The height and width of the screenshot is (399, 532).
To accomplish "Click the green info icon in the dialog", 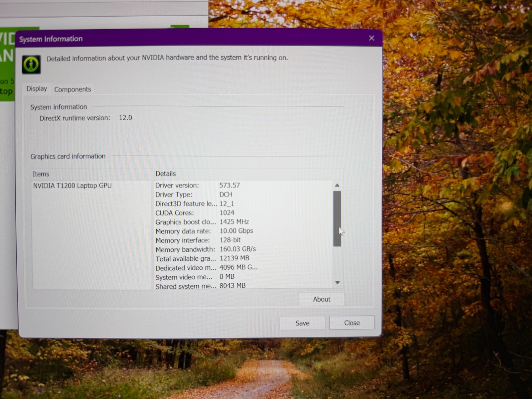I will click(x=32, y=65).
